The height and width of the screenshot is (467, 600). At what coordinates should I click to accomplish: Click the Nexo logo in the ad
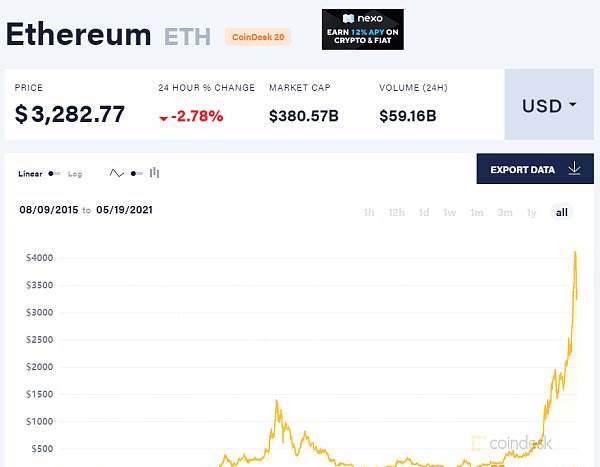click(362, 18)
